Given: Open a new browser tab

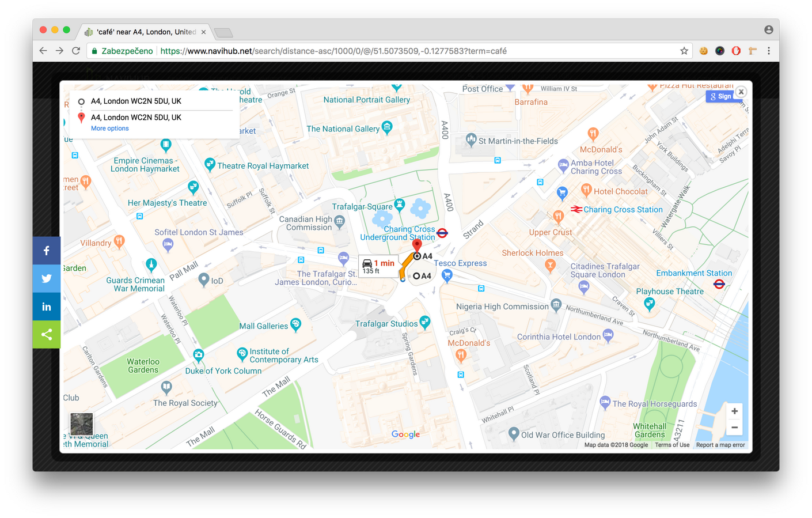Looking at the screenshot, I should pos(223,32).
